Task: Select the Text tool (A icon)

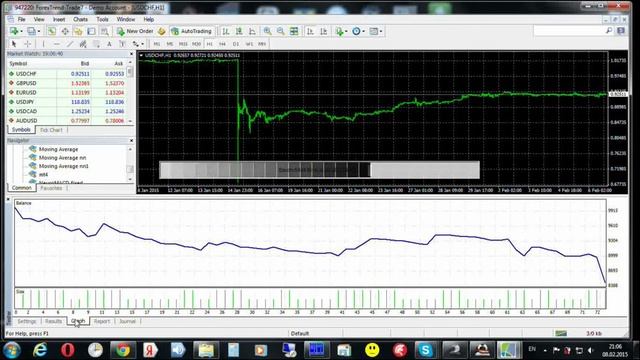Action: [x=109, y=44]
